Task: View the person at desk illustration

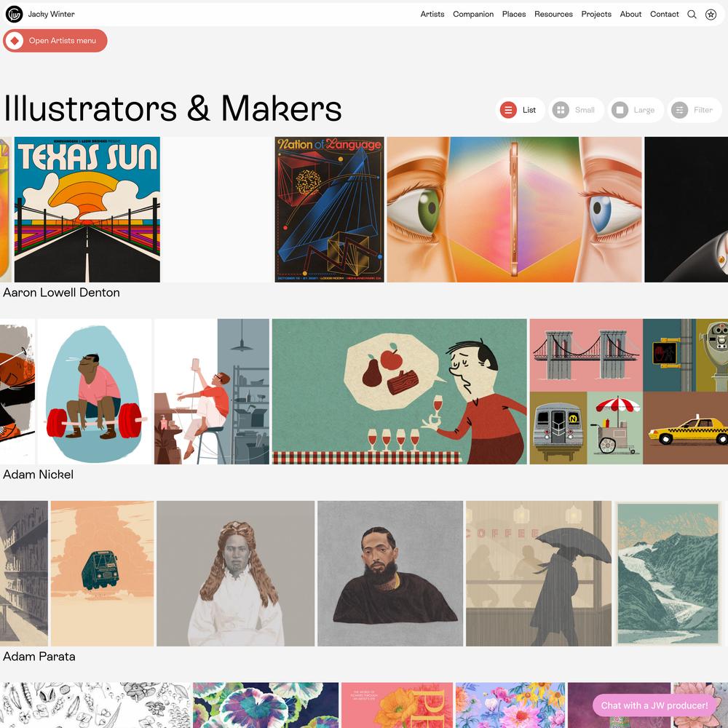Action: [212, 392]
